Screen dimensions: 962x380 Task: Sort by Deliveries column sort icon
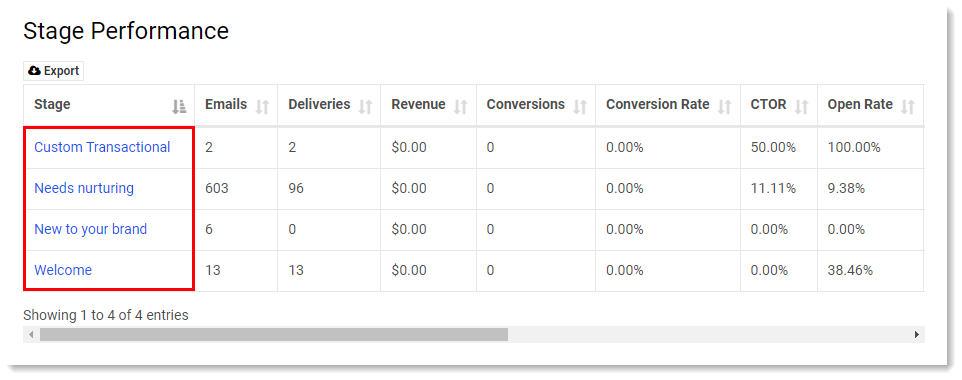click(x=365, y=107)
